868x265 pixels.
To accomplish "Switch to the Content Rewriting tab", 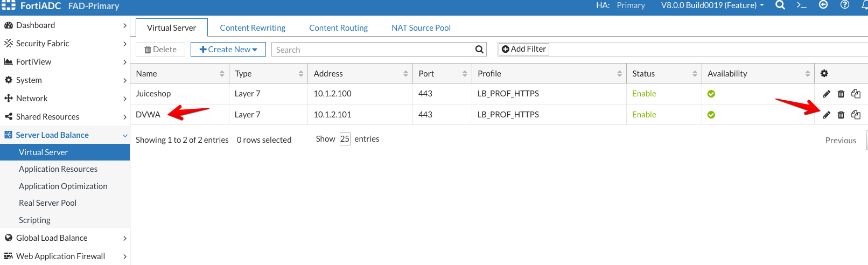I will coord(253,28).
